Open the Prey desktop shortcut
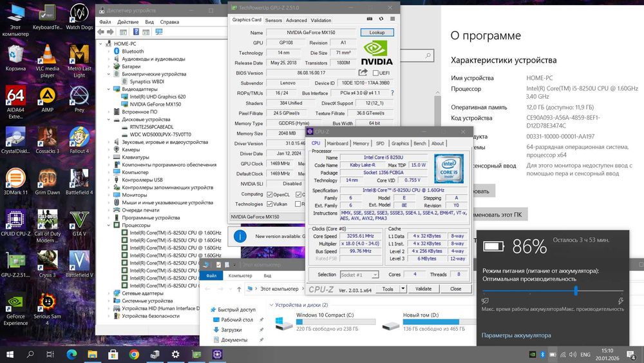Viewport: 644px width, 363px height. pos(79,99)
